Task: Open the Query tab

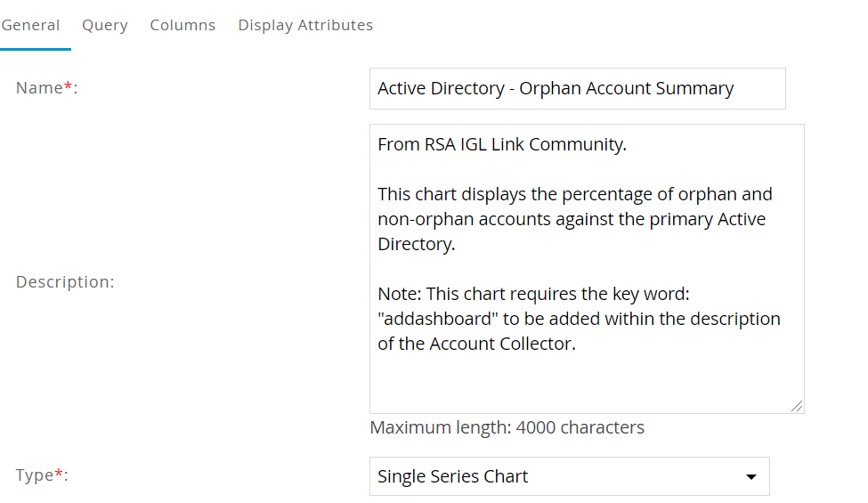Action: tap(105, 25)
